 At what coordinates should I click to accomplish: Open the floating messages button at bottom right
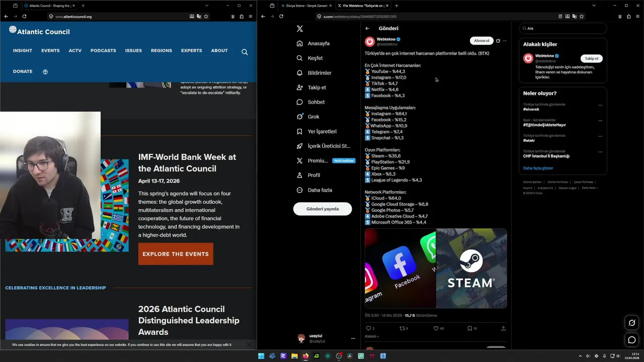point(632,340)
